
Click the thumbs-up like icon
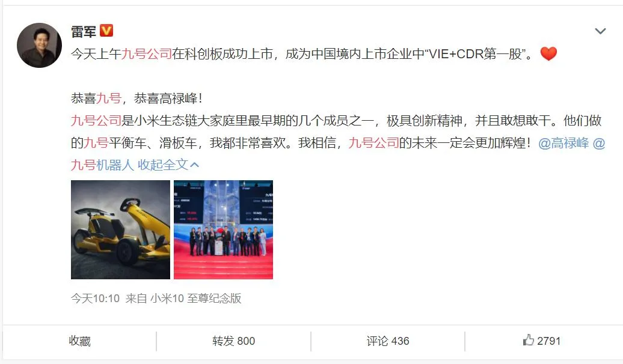pos(529,340)
